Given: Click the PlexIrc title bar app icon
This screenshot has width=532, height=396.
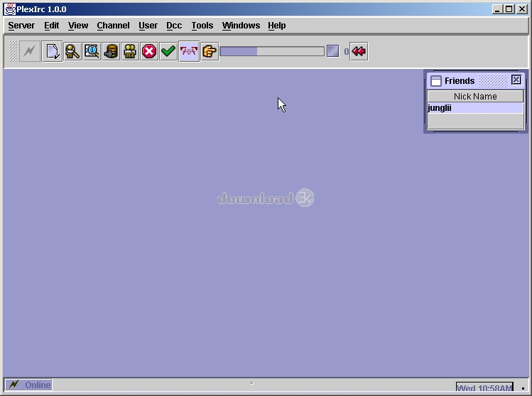Looking at the screenshot, I should point(10,9).
